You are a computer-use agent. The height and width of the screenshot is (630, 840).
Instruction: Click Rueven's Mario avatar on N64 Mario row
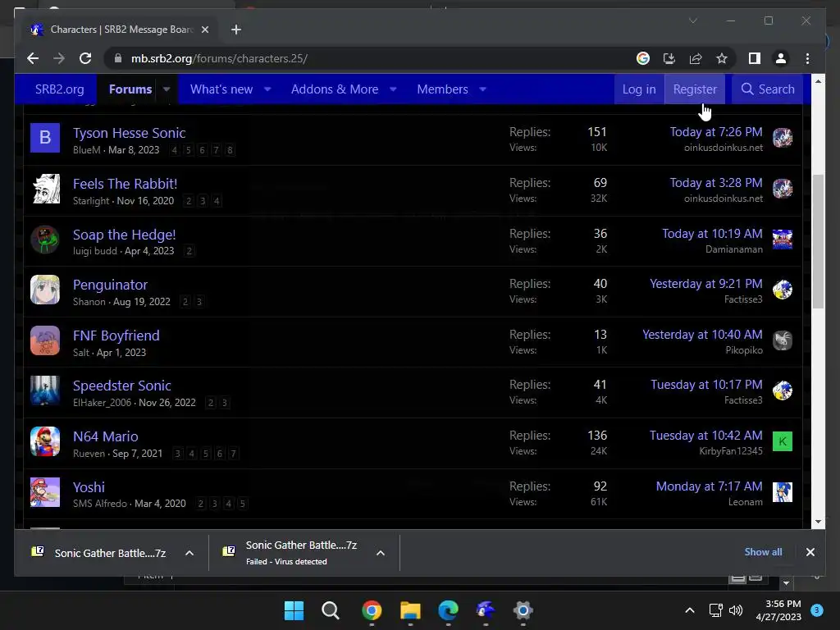pos(45,441)
